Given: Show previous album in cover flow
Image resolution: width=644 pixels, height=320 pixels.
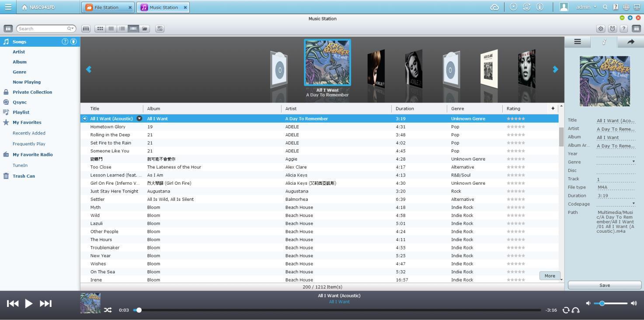Looking at the screenshot, I should (89, 69).
